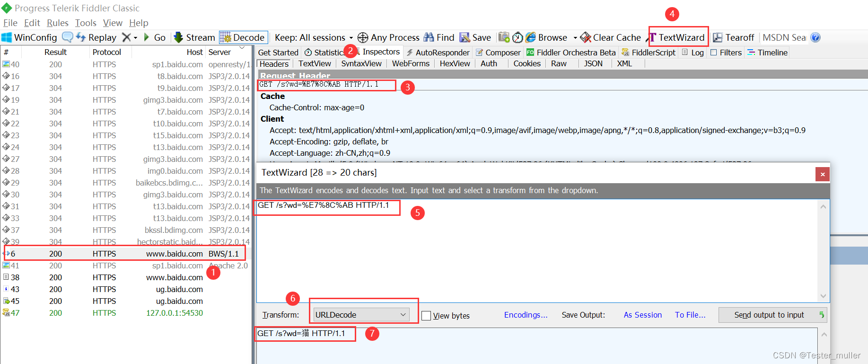The image size is (868, 364).
Task: Select the Raw inspector tab
Action: (x=559, y=63)
